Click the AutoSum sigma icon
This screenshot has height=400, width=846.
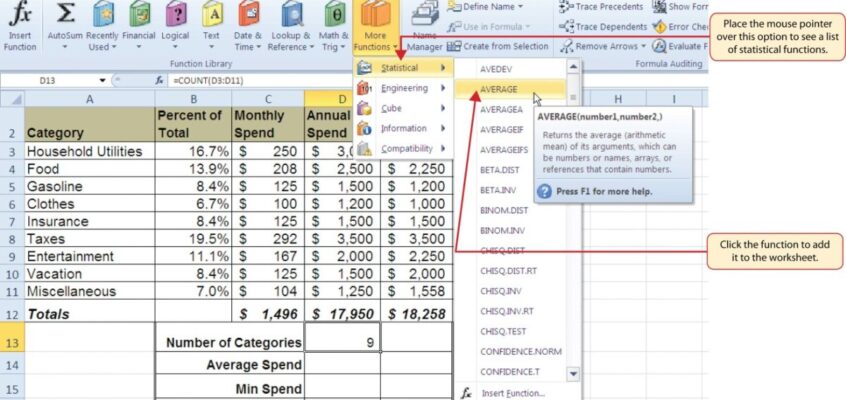tap(66, 13)
